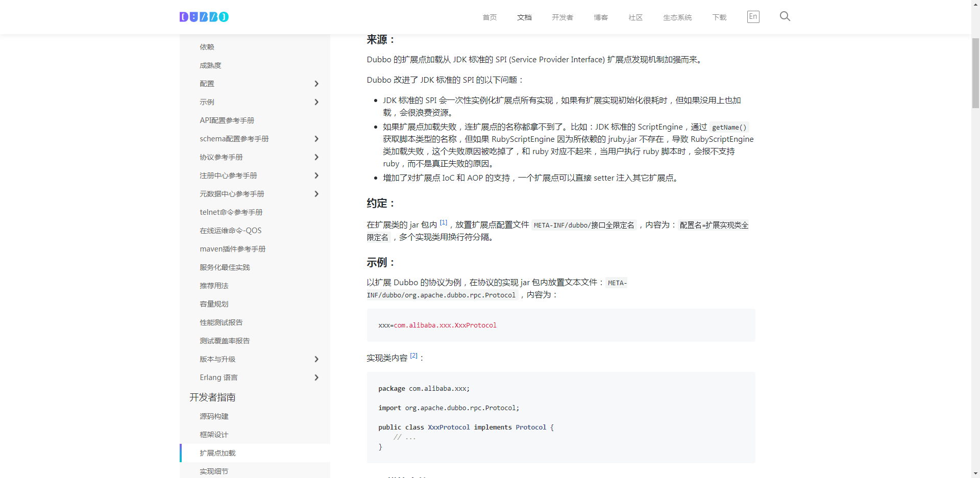
Task: Click the xxx=com.alibaba.xxx.XxxProtocol code line
Action: 437,325
